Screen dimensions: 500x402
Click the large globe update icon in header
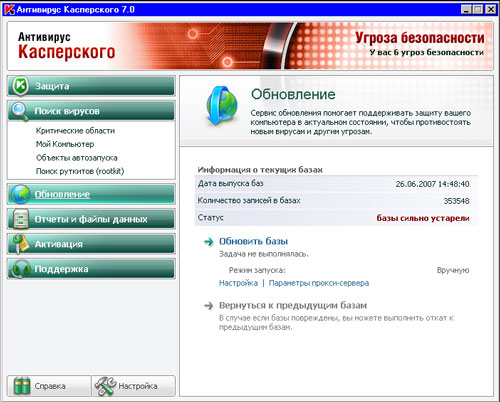(x=222, y=106)
